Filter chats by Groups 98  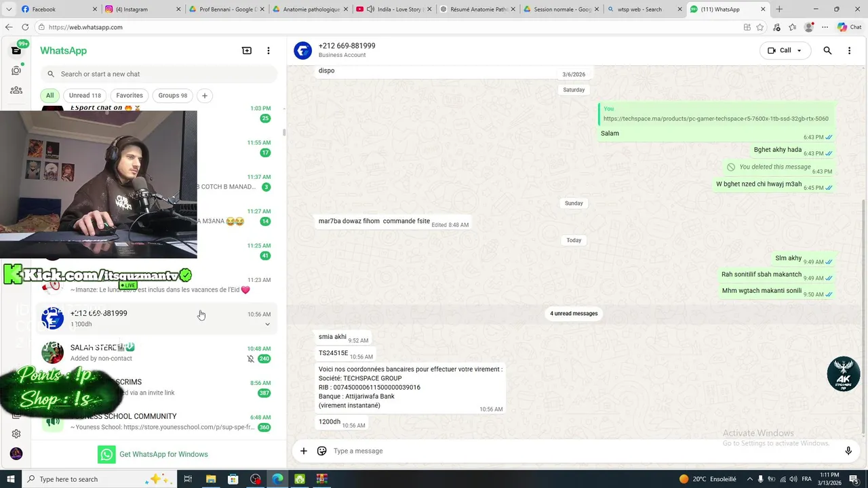click(x=173, y=96)
